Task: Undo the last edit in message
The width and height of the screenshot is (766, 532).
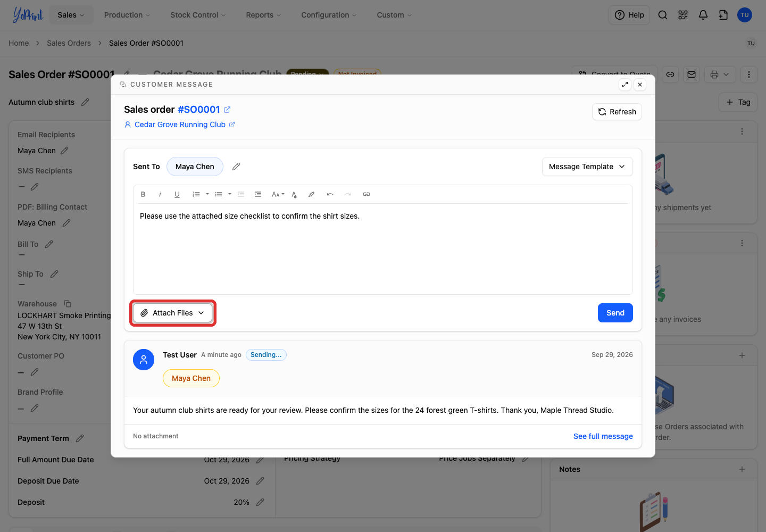Action: pyautogui.click(x=330, y=194)
